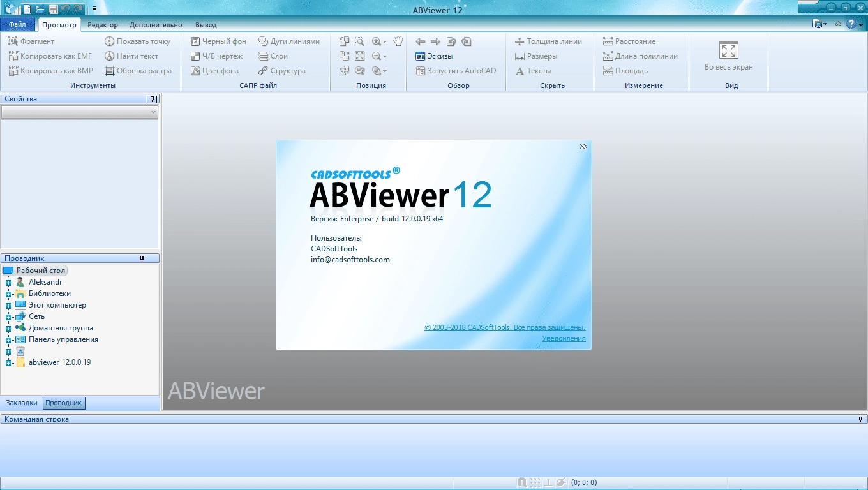This screenshot has width=868, height=490.
Task: Activate Показать точку tool
Action: [x=138, y=41]
